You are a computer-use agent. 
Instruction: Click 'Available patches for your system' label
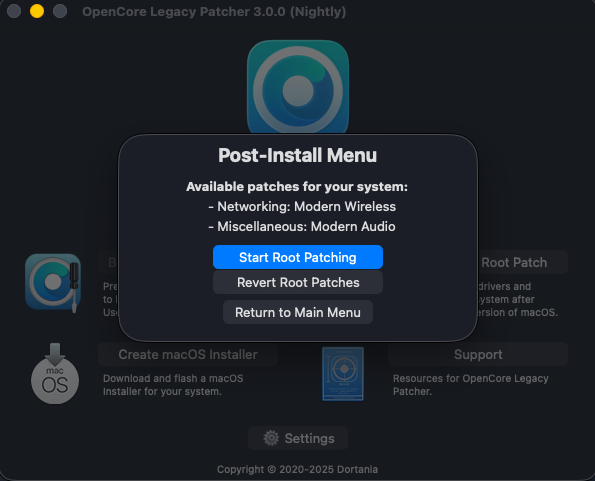(x=297, y=187)
